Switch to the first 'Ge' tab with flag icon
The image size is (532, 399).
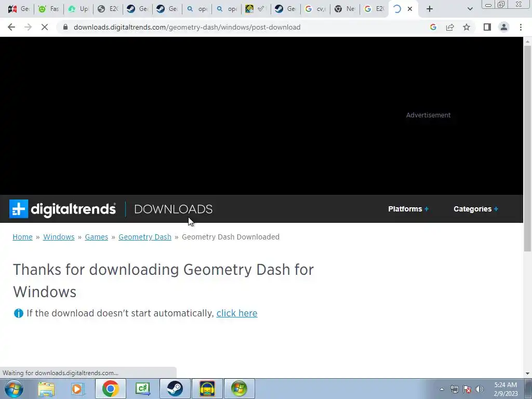click(19, 9)
